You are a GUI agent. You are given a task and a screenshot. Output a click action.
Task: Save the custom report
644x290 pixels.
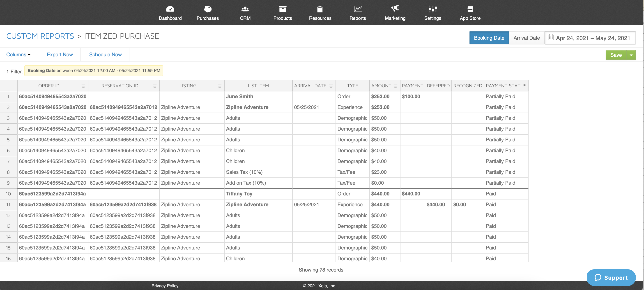click(x=616, y=55)
